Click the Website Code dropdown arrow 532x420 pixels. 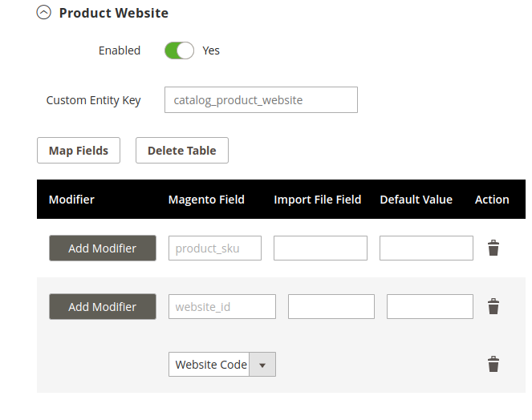[262, 365]
